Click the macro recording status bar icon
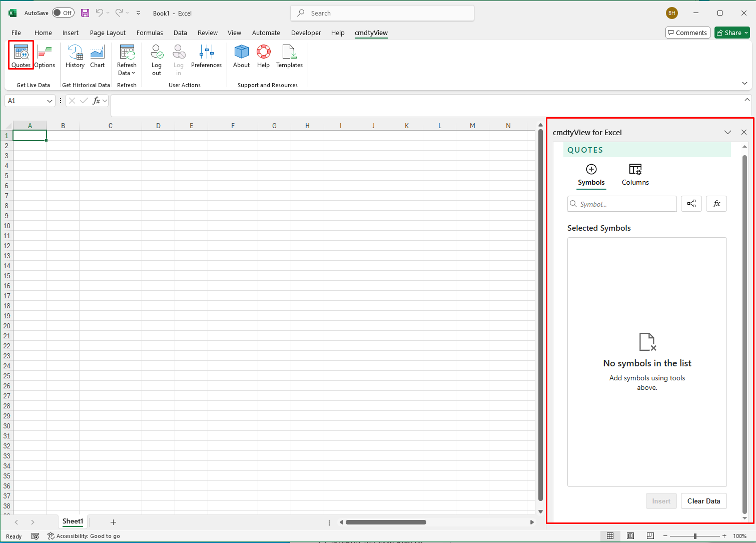This screenshot has height=543, width=756. click(35, 536)
